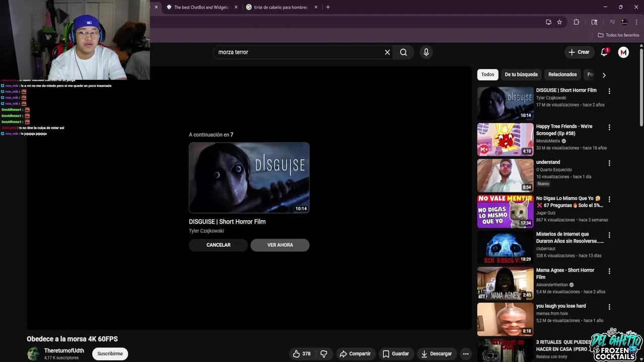
Task: Open the Tyler Czajkowski channel under the up-next card
Action: click(x=206, y=231)
